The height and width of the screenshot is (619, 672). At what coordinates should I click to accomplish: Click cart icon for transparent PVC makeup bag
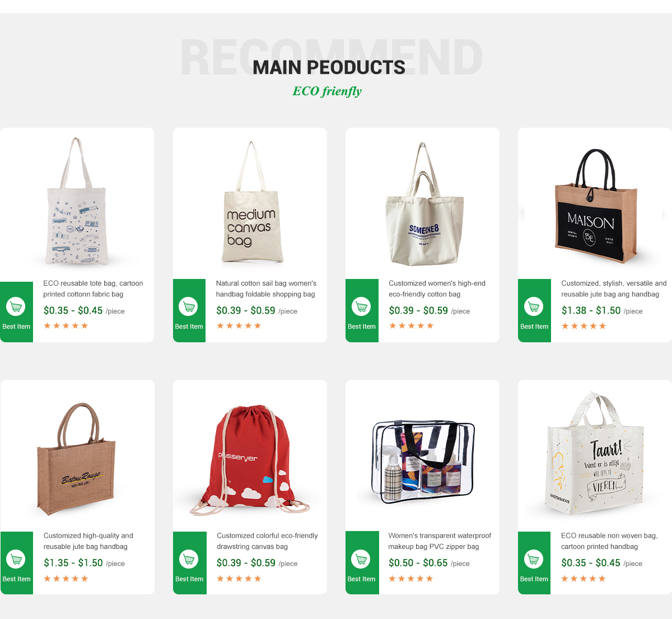point(362,559)
